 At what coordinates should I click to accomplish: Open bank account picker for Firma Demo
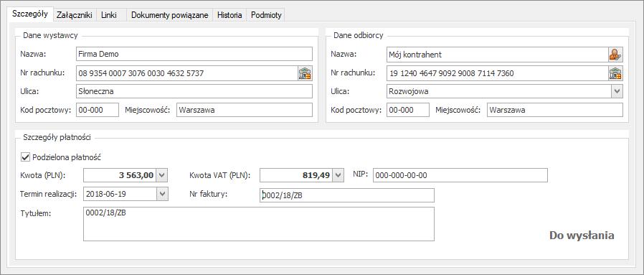305,73
